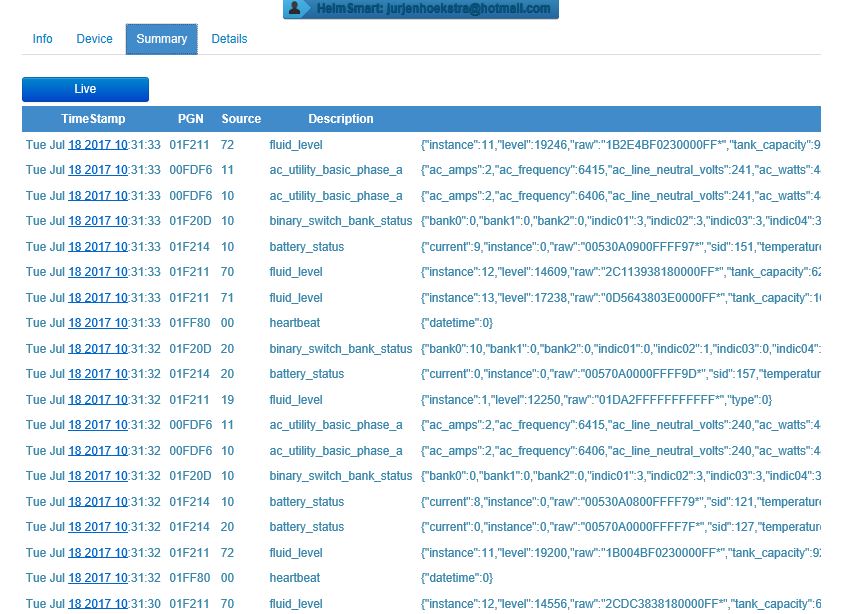Click the JSON data with level 12250

coord(596,400)
